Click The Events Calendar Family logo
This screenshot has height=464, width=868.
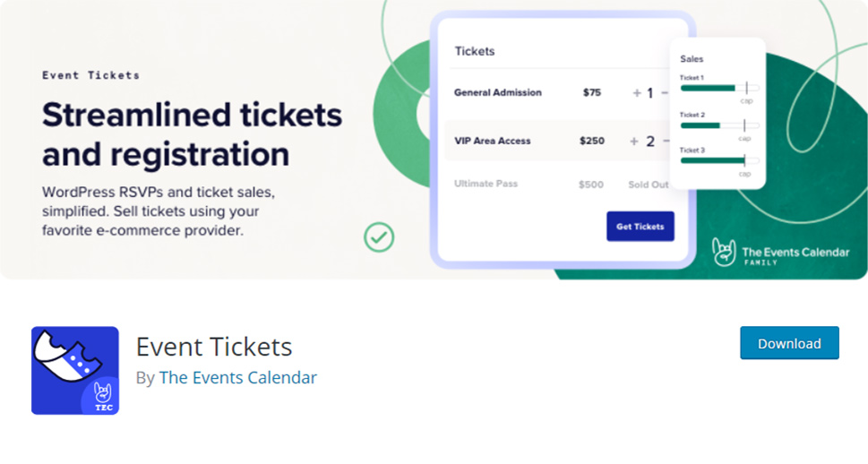(x=780, y=253)
